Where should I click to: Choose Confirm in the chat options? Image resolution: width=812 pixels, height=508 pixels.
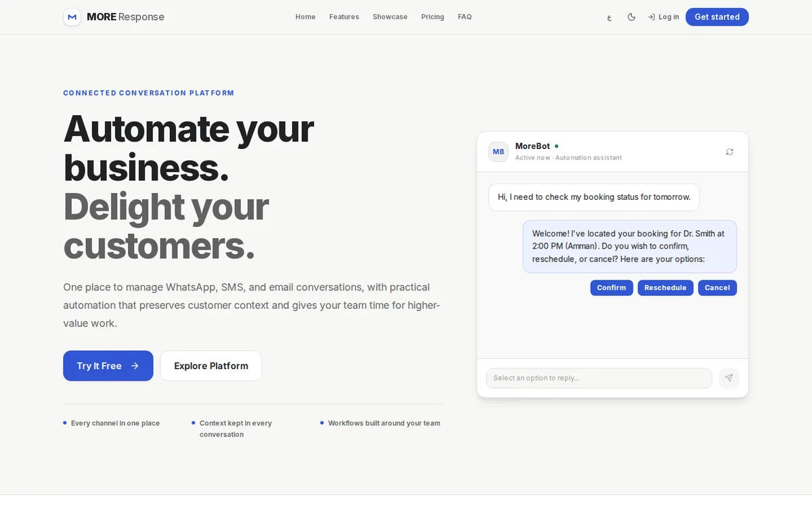[612, 288]
